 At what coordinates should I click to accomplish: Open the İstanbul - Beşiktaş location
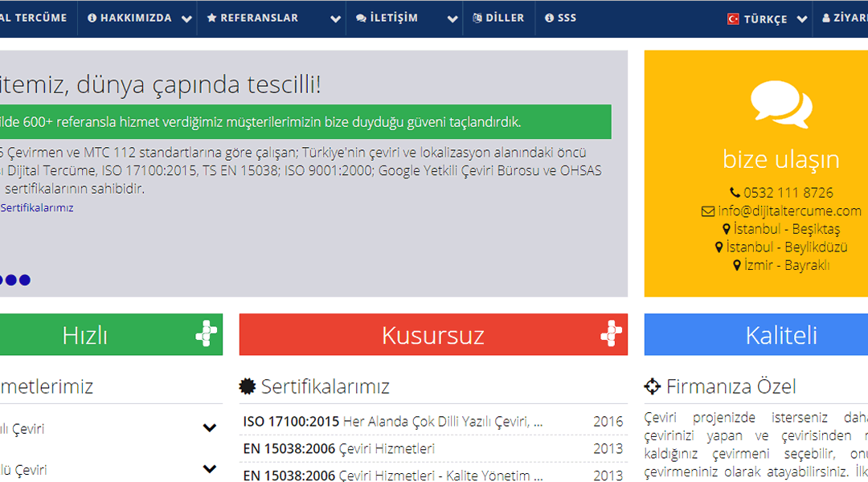pyautogui.click(x=787, y=229)
